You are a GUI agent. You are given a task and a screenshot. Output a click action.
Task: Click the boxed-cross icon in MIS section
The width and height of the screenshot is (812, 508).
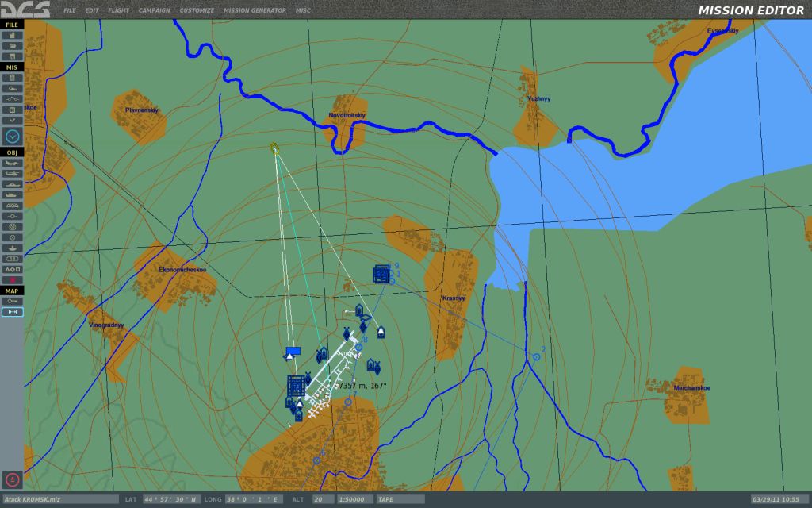tap(12, 110)
